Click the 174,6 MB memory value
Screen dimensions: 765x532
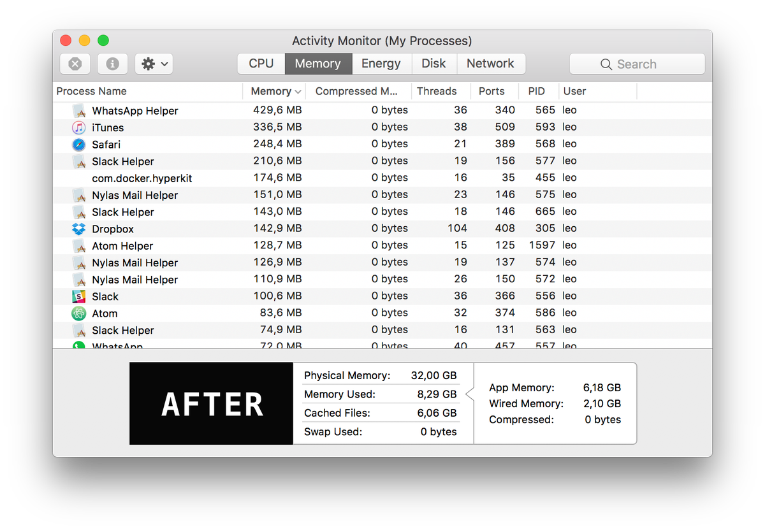tap(277, 178)
